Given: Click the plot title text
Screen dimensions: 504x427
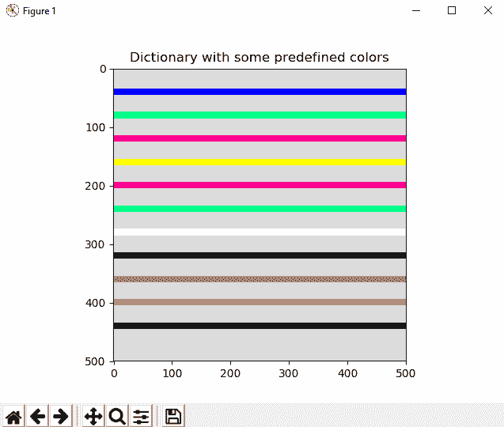Looking at the screenshot, I should click(x=260, y=58).
